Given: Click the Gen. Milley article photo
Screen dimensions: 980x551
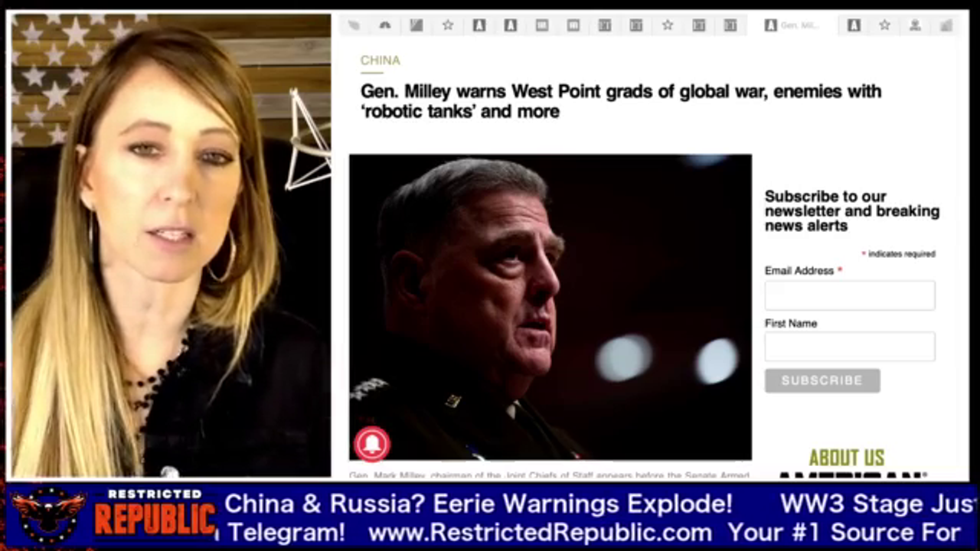Looking at the screenshot, I should 550,306.
